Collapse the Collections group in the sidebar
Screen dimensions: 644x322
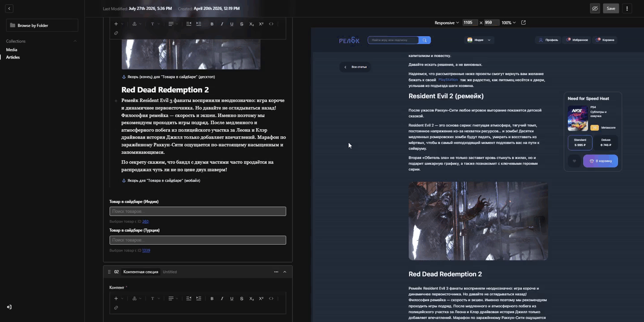75,41
